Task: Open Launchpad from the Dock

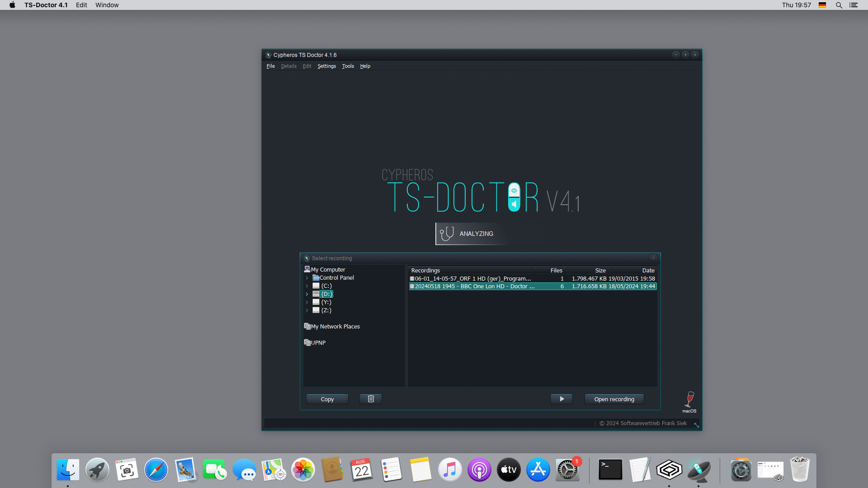Action: [x=97, y=470]
